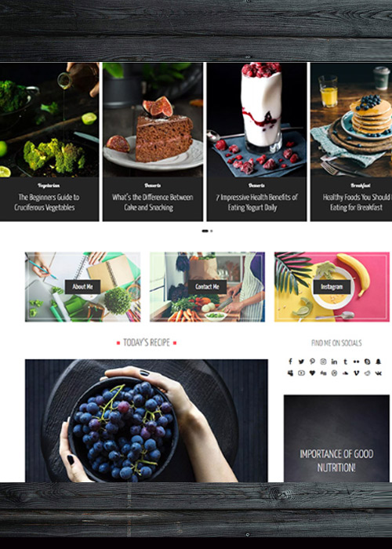This screenshot has width=392, height=549.
Task: Open the Twitter bird icon
Action: coord(301,362)
